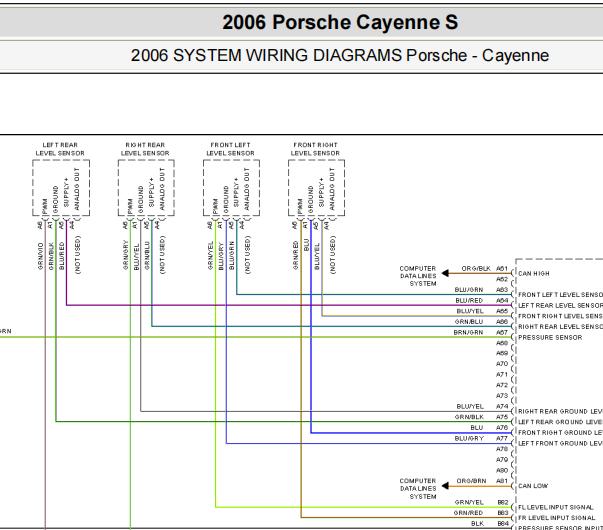Click the 2006 Porsche Cayenne S title
Screen dimensions: 603x530
(x=340, y=22)
